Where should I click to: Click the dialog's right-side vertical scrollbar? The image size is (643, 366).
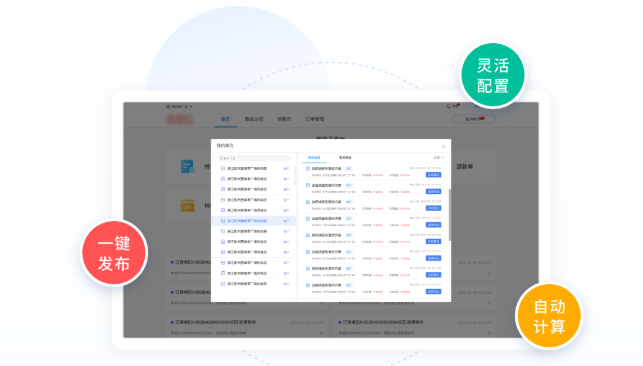pos(450,215)
